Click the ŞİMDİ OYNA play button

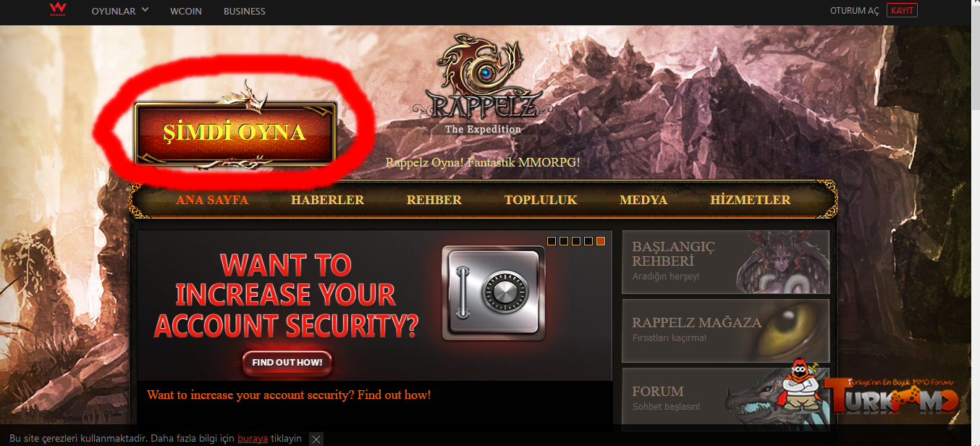(x=235, y=133)
